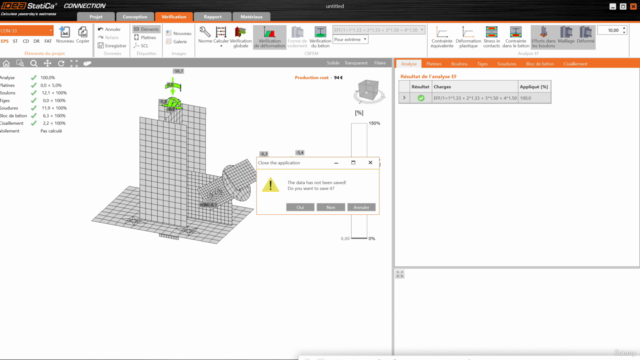Viewport: 640px width, 360px height.
Task: Open the load combination dropdown
Action: coord(379,30)
